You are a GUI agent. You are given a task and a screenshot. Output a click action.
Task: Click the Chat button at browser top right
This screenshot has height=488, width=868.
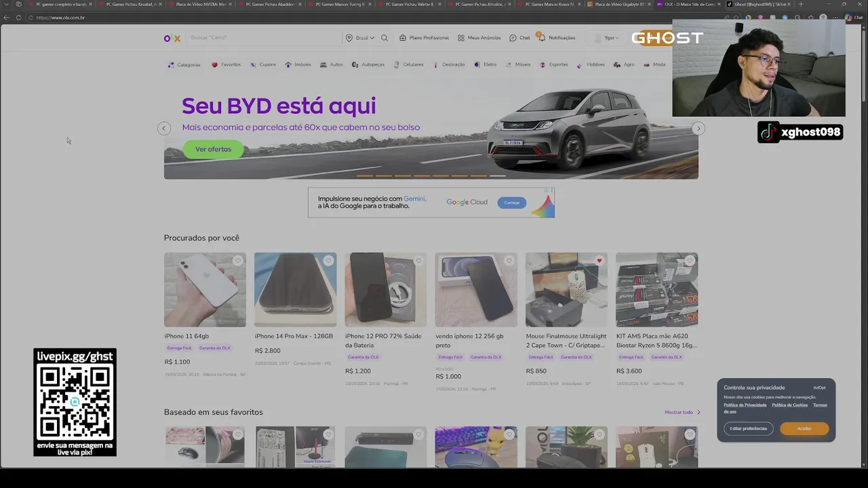click(x=854, y=18)
